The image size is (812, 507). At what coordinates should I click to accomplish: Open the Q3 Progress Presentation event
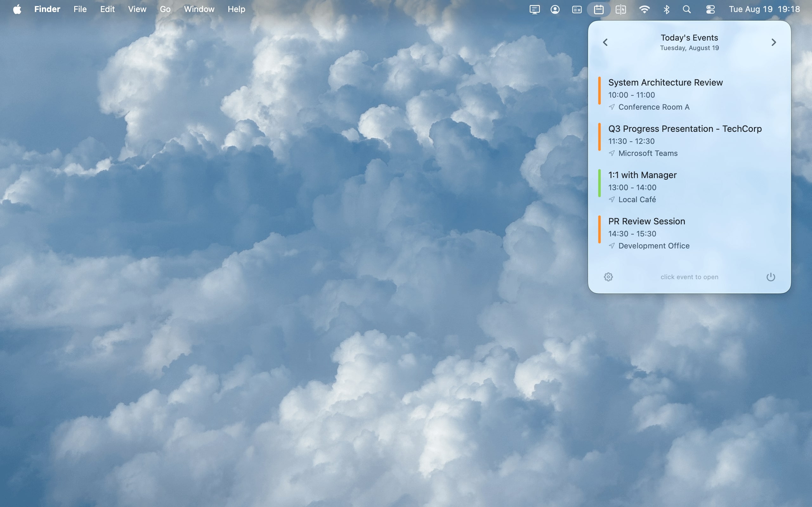685,129
